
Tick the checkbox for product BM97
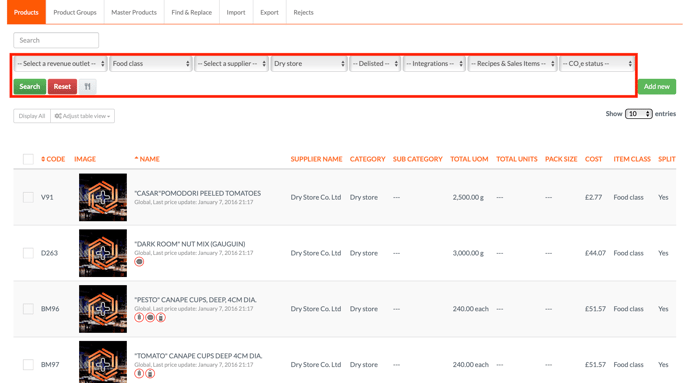tap(28, 365)
